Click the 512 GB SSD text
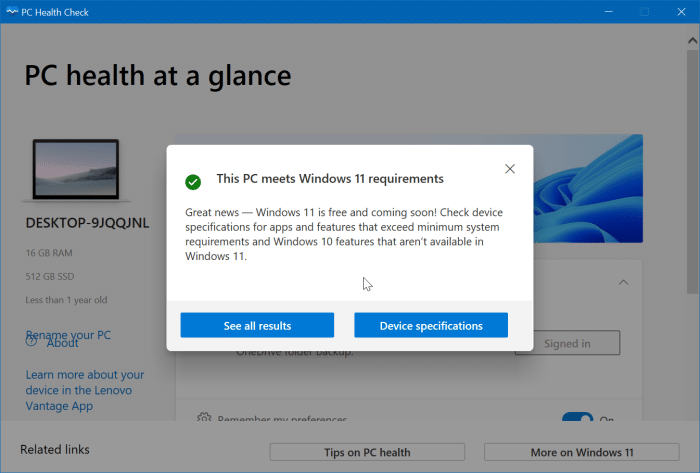 pyautogui.click(x=50, y=276)
